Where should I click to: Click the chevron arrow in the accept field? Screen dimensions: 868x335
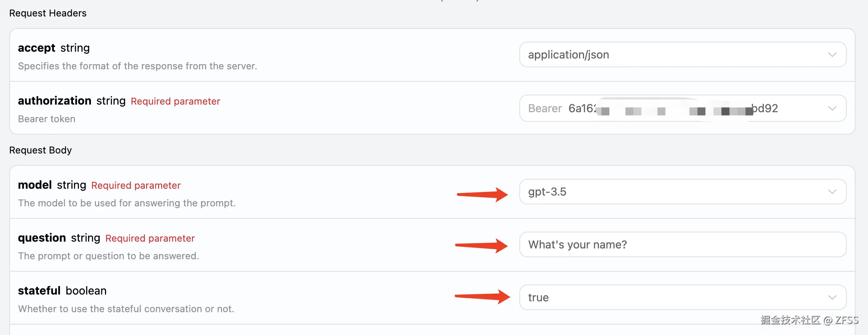coord(832,54)
